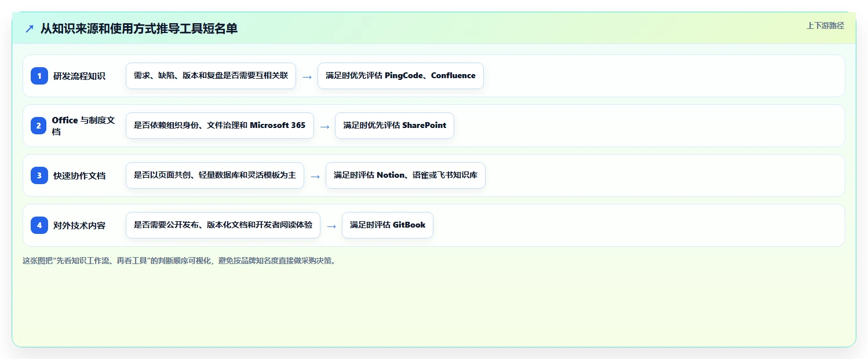Click the arrow pointing to SharePoint box
Viewport: 868px width, 359px height.
point(324,126)
